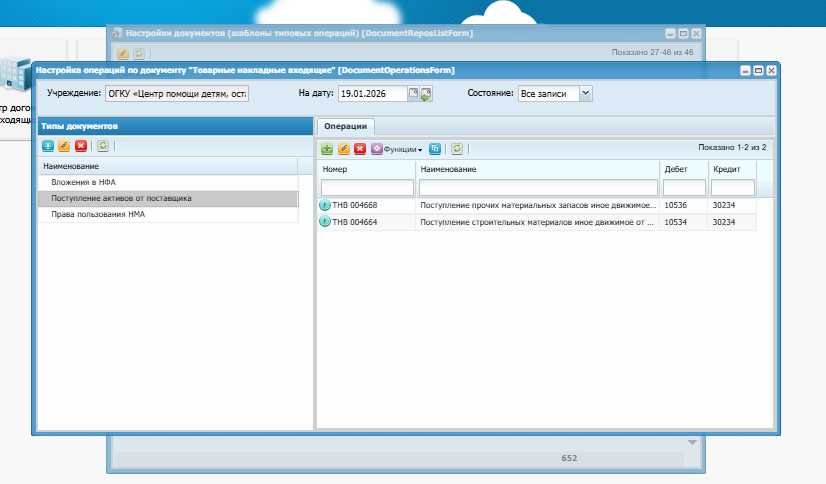Minimize the Настройка операций window

pyautogui.click(x=745, y=71)
